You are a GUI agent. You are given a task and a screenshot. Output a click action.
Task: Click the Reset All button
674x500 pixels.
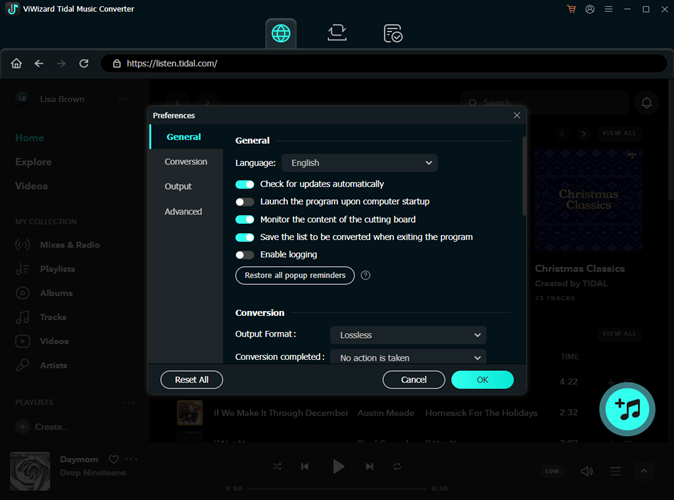[192, 380]
